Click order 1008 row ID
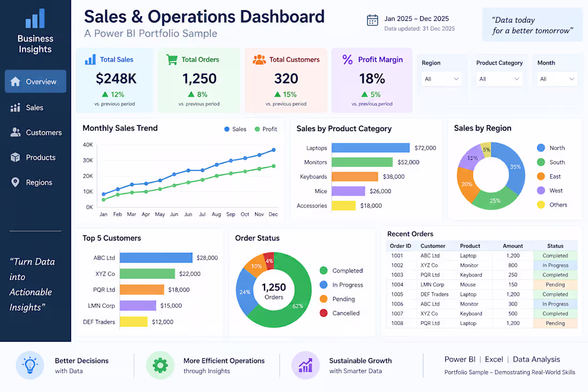Screen dimensions: 588x392 (397, 324)
